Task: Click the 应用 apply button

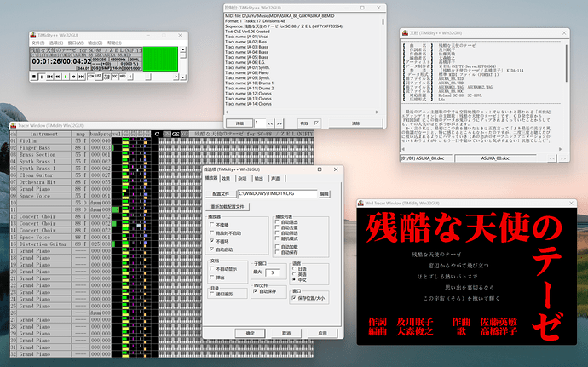Action: 322,333
